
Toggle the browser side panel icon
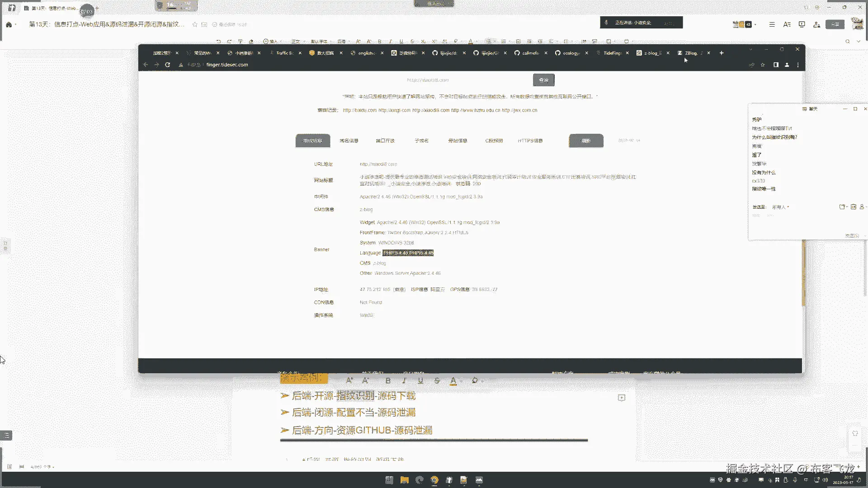click(x=776, y=65)
